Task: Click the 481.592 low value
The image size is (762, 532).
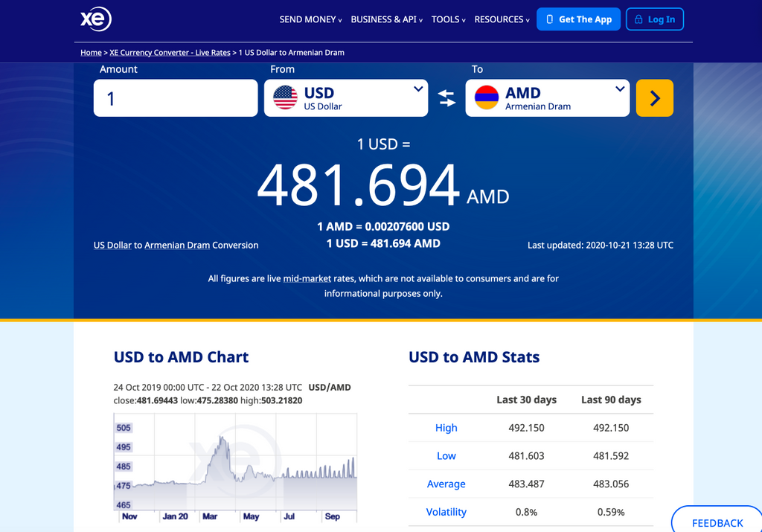Action: coord(611,455)
